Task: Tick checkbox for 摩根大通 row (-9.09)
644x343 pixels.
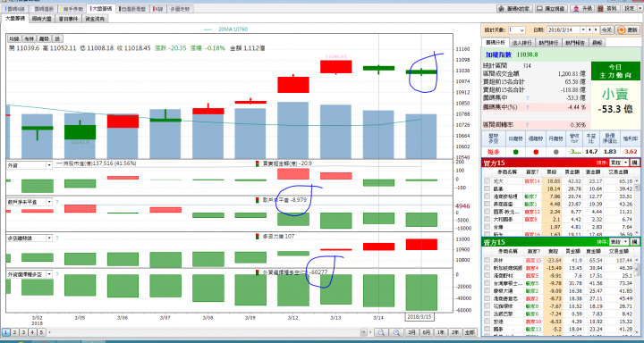Action: 487,291
